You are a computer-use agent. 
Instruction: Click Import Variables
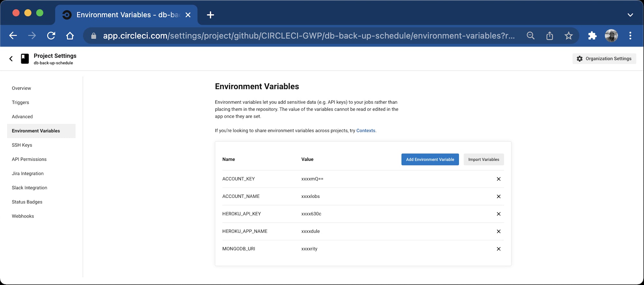(484, 160)
